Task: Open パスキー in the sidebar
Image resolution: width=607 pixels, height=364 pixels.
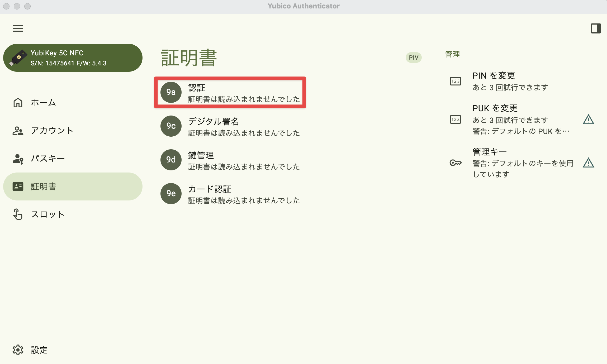Action: tap(73, 159)
